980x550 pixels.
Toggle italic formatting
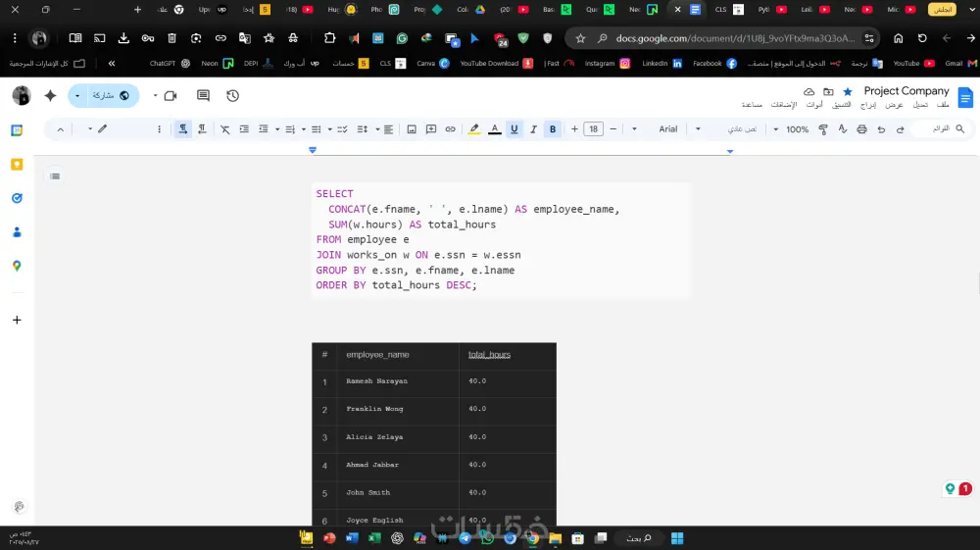click(533, 129)
